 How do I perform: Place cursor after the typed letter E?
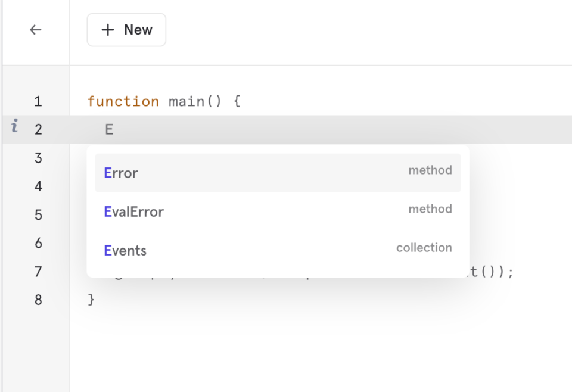pos(113,129)
